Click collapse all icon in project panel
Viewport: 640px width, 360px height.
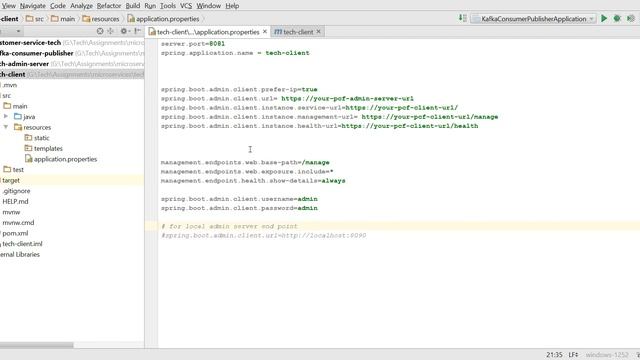[x=111, y=31]
